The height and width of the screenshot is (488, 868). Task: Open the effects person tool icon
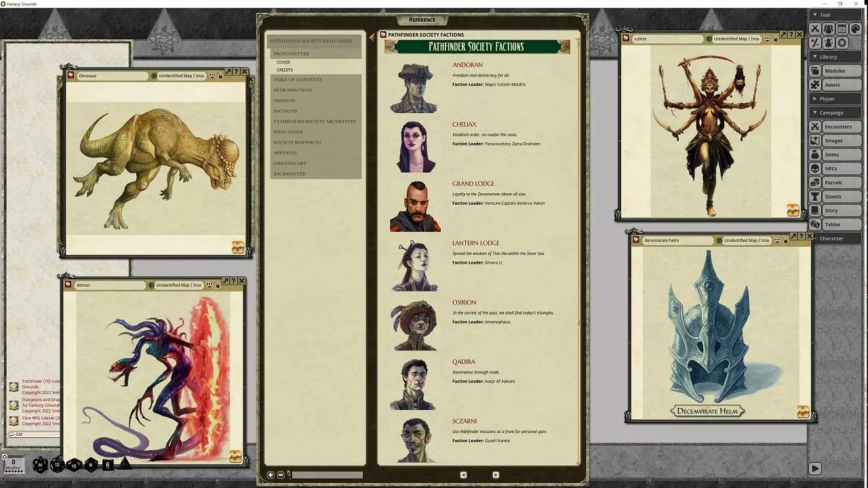coord(829,43)
